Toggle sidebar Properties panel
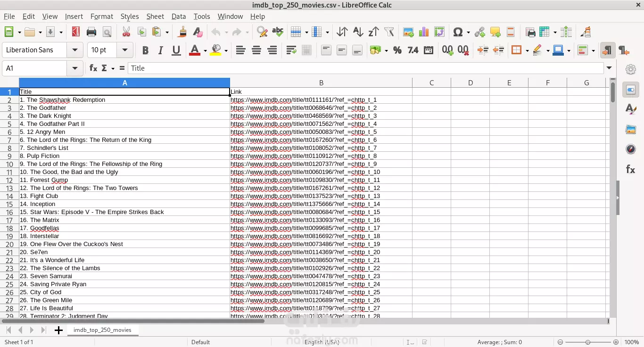Image resolution: width=644 pixels, height=347 pixels. pyautogui.click(x=631, y=90)
